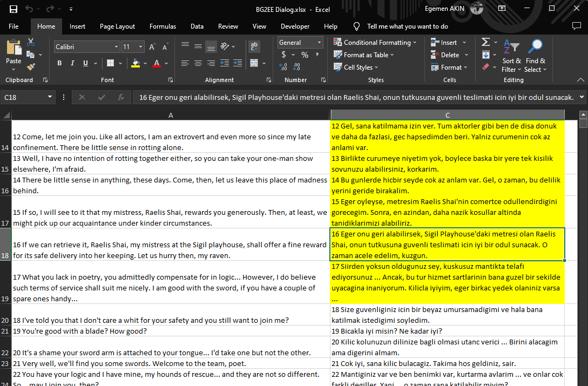Click the Format Painter brush icon
This screenshot has height=386, width=588.
31,67
